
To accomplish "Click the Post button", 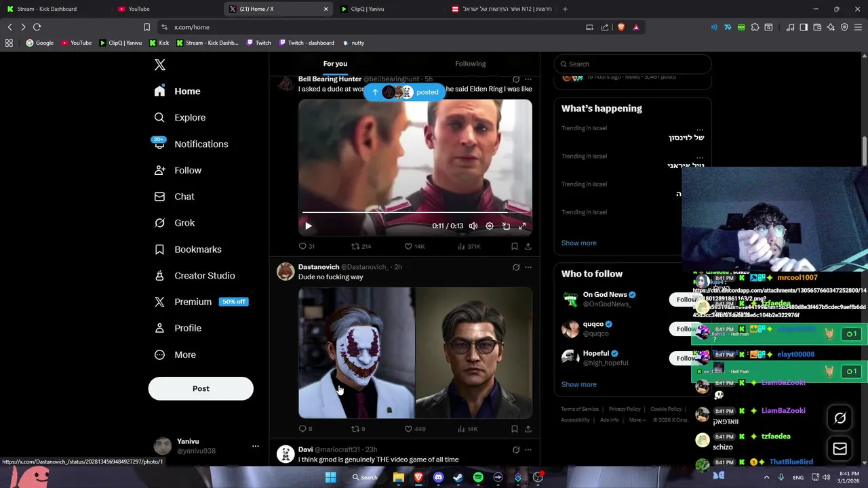I will [201, 388].
